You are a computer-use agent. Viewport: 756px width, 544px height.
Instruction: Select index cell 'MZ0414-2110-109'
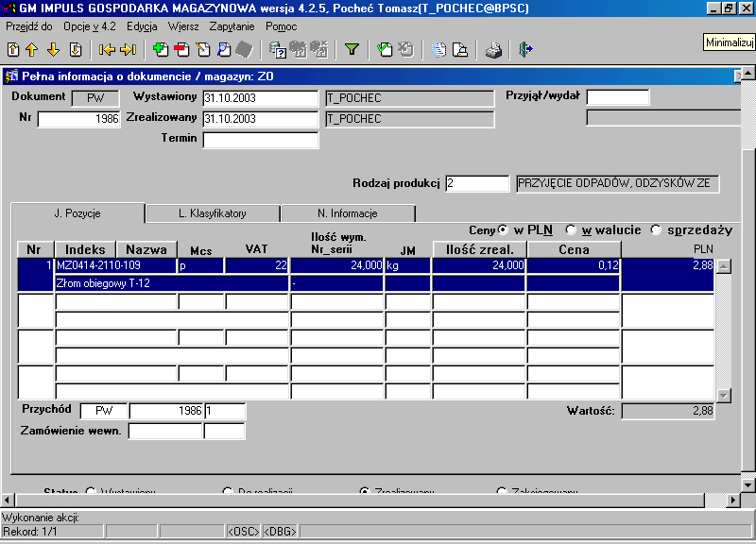tap(115, 265)
